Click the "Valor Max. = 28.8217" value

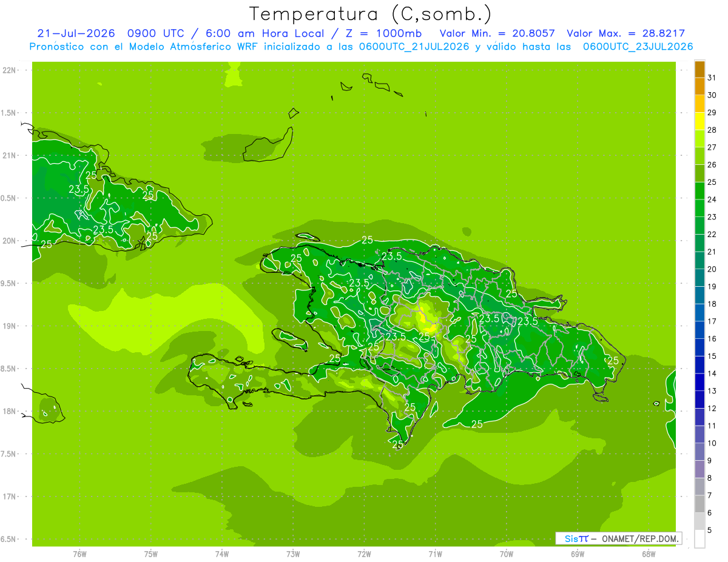[625, 33]
